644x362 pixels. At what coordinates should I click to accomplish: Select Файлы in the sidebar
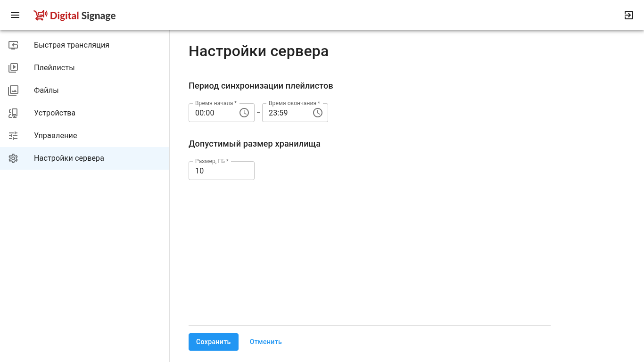tap(46, 90)
